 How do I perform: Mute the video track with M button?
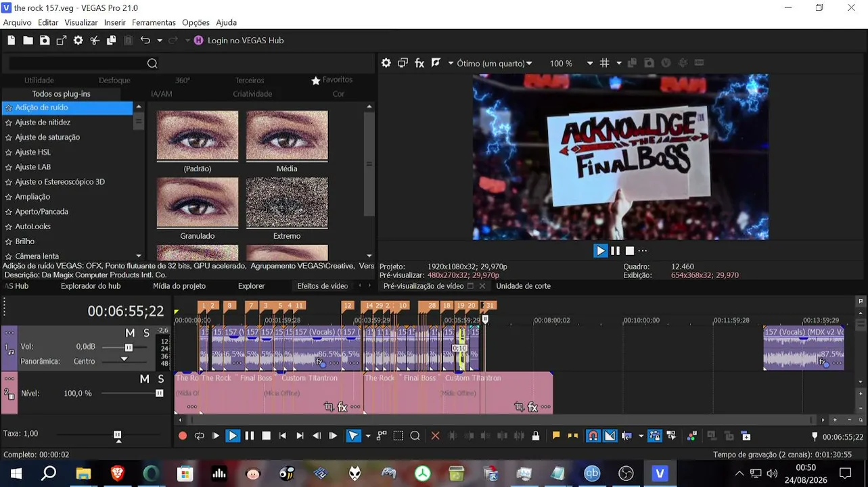144,379
